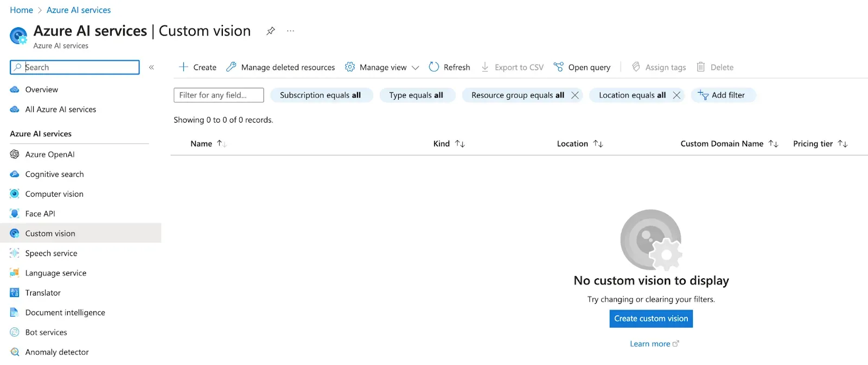This screenshot has width=868, height=365.
Task: Open the Learn more link
Action: (x=654, y=344)
